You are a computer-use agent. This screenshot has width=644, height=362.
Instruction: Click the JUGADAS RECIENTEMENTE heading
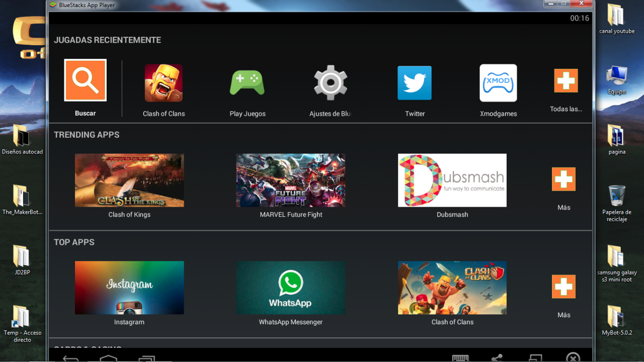pos(108,40)
